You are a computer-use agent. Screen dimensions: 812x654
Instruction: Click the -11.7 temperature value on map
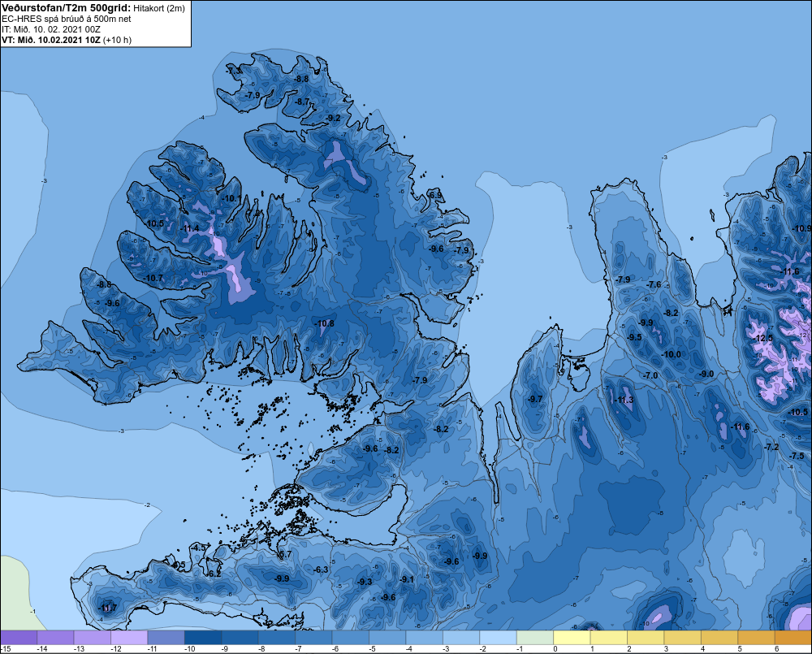[108, 608]
